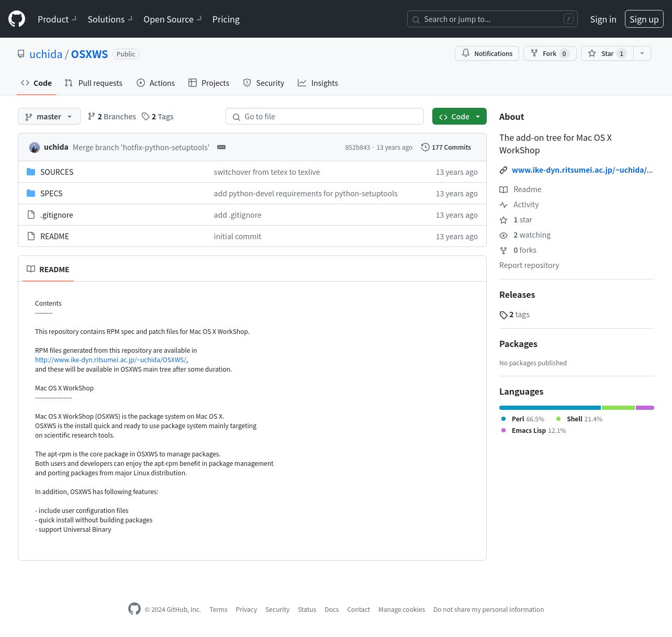Click the star icon beside 1 star

[x=503, y=220]
